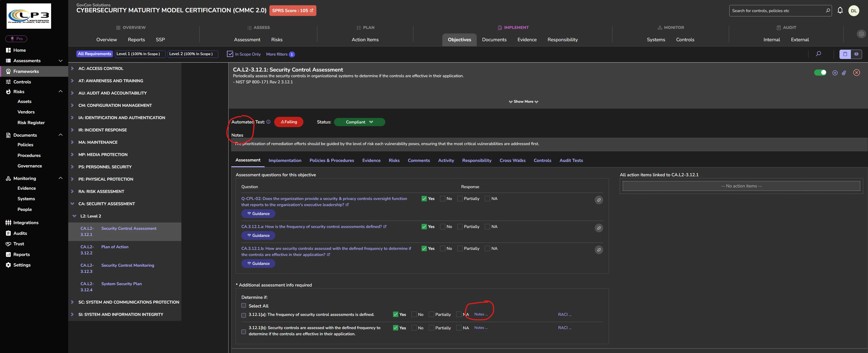Viewport: 868px width, 353px height.
Task: Uncheck the In Scope Only checkbox
Action: (x=230, y=54)
